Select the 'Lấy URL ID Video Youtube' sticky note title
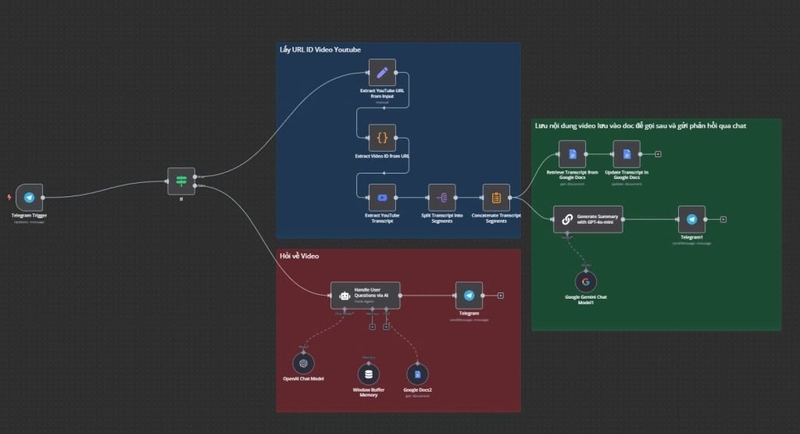This screenshot has width=800, height=434. pyautogui.click(x=320, y=49)
